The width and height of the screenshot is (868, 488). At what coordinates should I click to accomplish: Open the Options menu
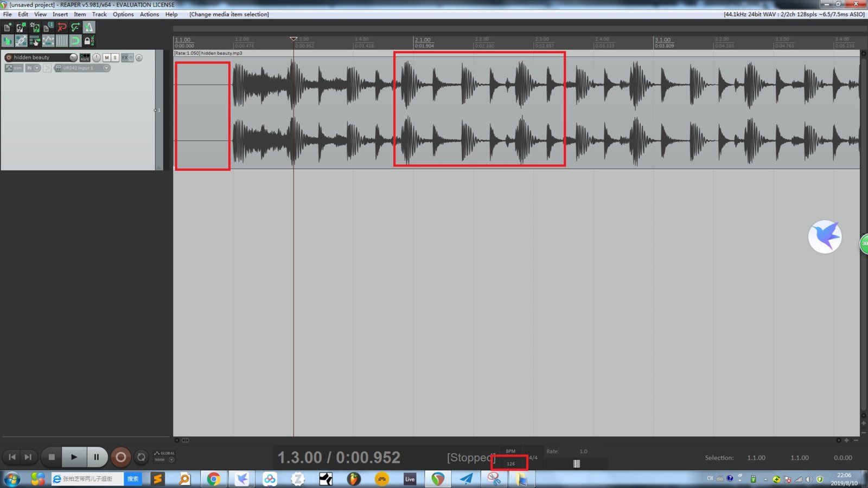click(x=123, y=14)
